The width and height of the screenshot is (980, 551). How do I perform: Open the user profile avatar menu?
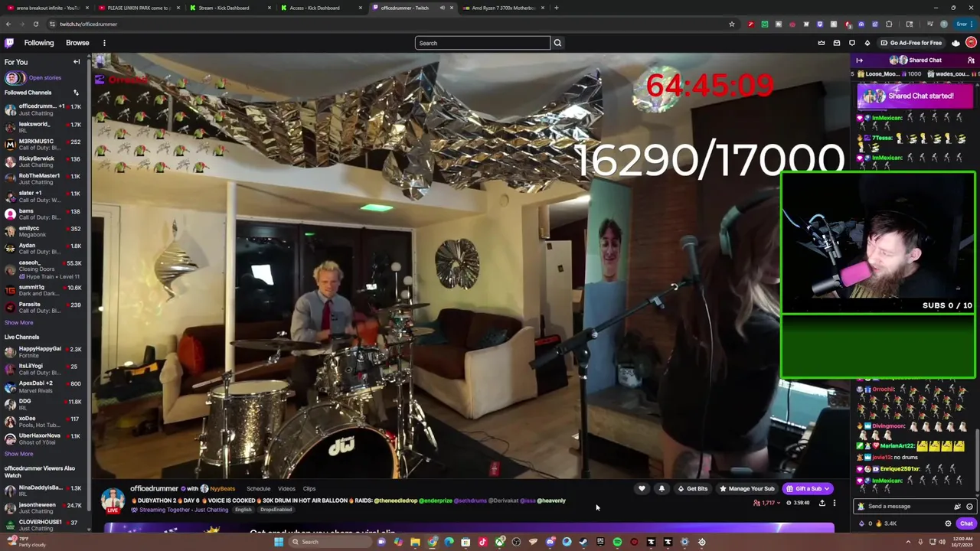971,43
